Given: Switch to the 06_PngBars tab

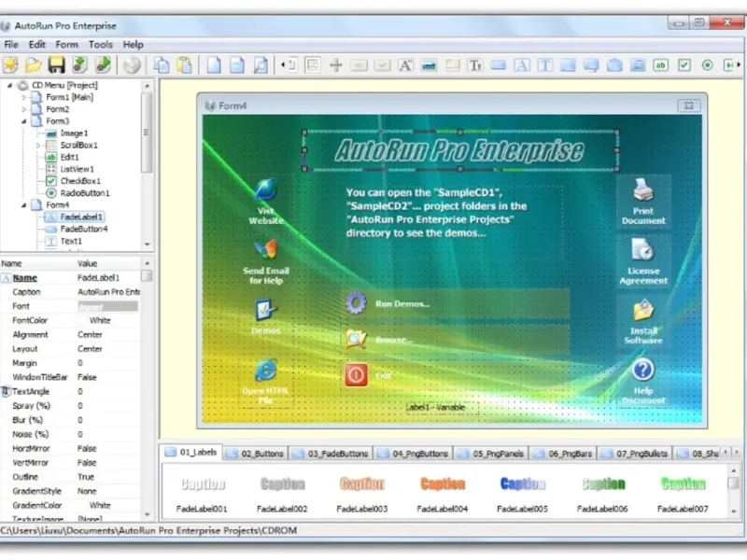Looking at the screenshot, I should pos(564,454).
